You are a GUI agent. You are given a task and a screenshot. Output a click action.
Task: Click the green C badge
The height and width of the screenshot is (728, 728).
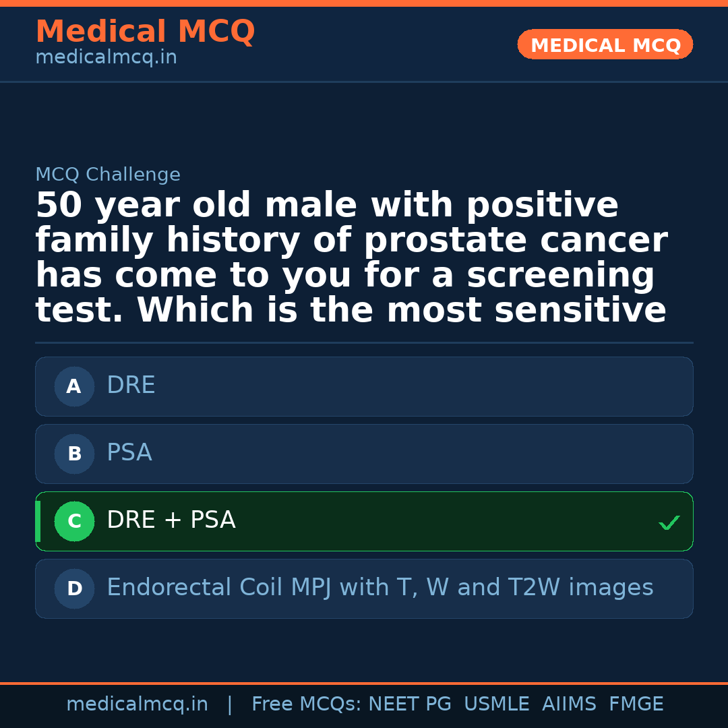(x=74, y=522)
